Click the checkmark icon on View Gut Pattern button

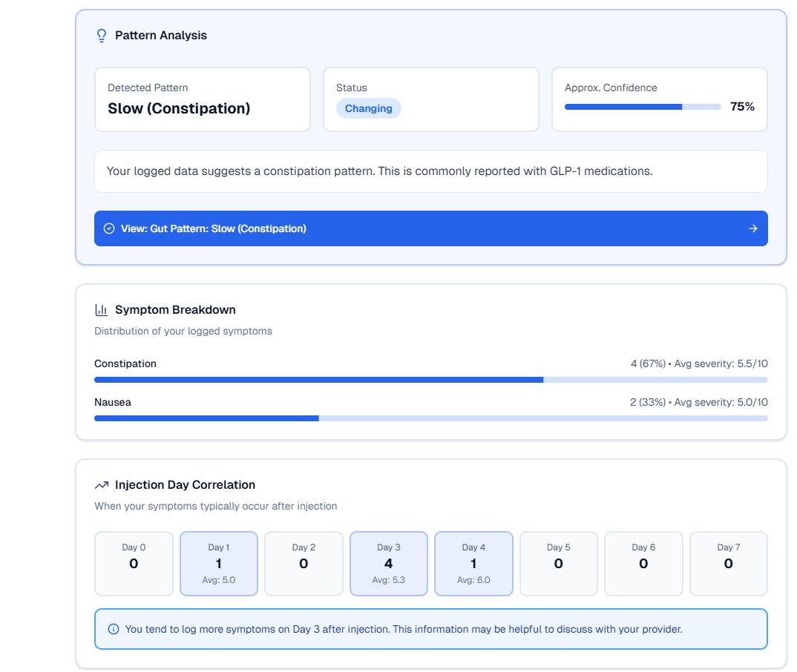tap(109, 228)
